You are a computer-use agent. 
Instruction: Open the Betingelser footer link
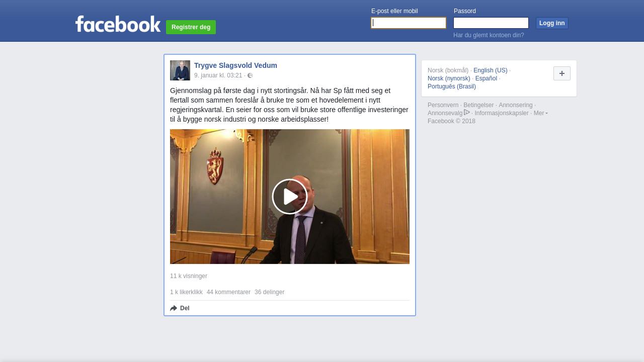478,105
